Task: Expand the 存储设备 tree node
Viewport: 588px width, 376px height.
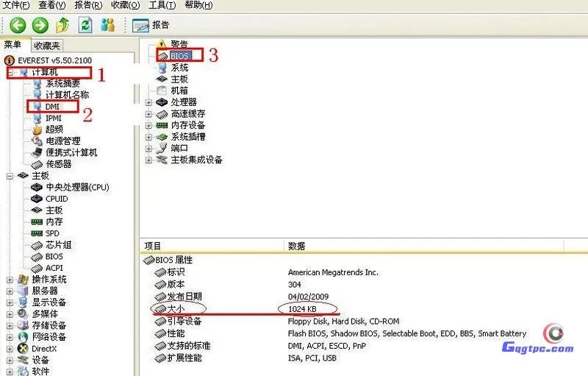Action: click(10, 326)
